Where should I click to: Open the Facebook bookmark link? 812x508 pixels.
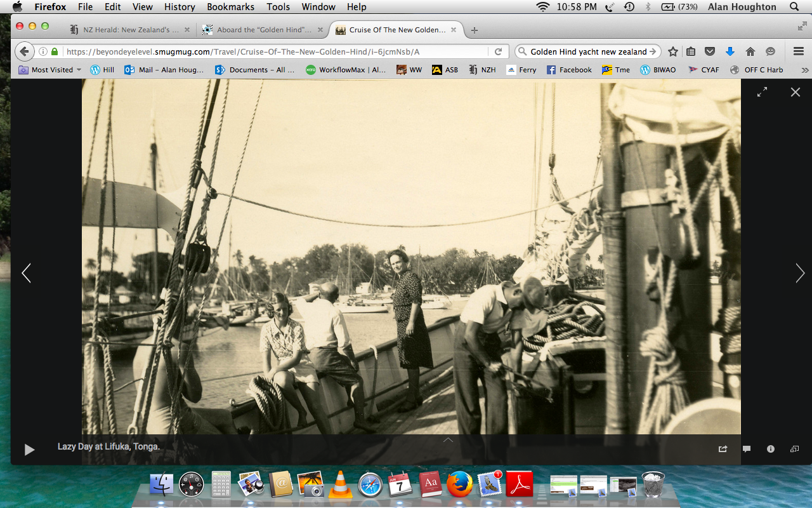tap(569, 70)
